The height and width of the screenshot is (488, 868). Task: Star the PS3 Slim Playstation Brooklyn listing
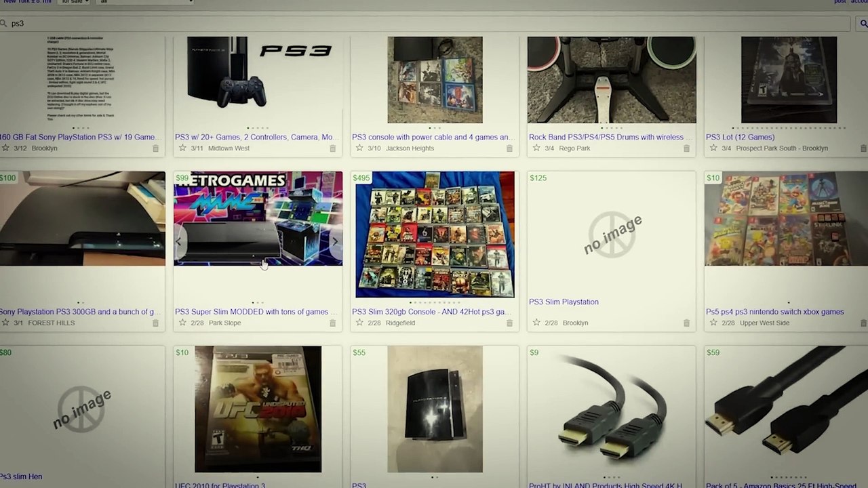point(536,323)
